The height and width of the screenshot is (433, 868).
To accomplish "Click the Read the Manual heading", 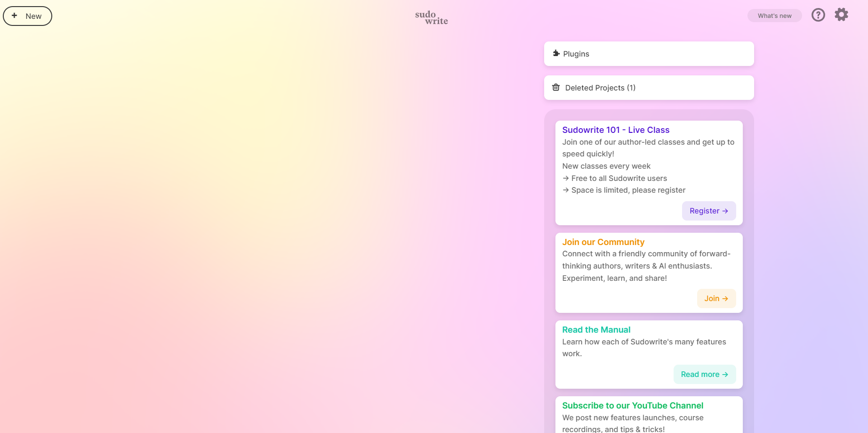I will pyautogui.click(x=596, y=330).
